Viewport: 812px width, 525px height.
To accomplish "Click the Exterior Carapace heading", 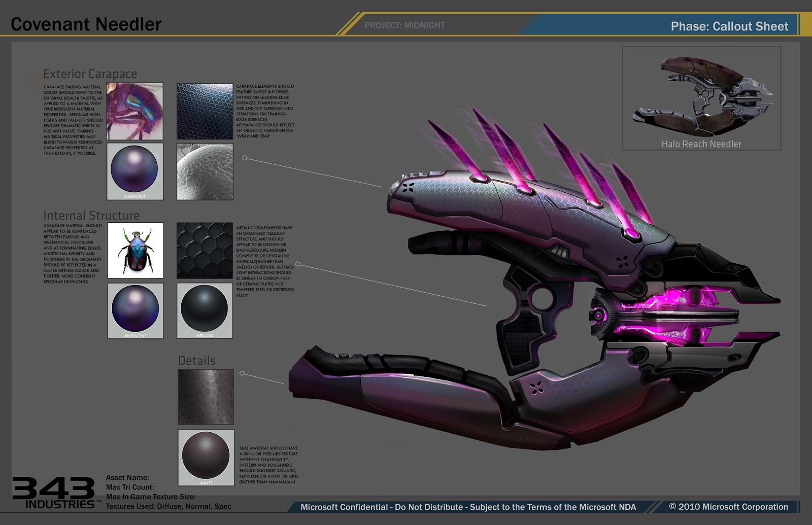I will pyautogui.click(x=90, y=74).
